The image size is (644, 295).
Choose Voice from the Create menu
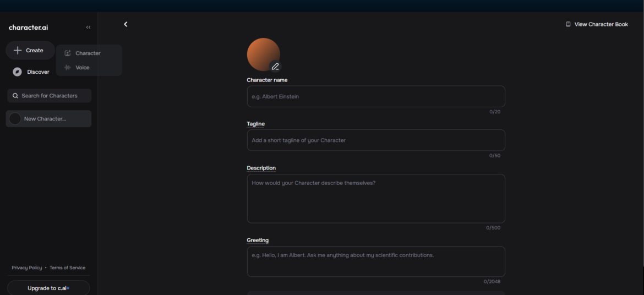[x=89, y=67]
